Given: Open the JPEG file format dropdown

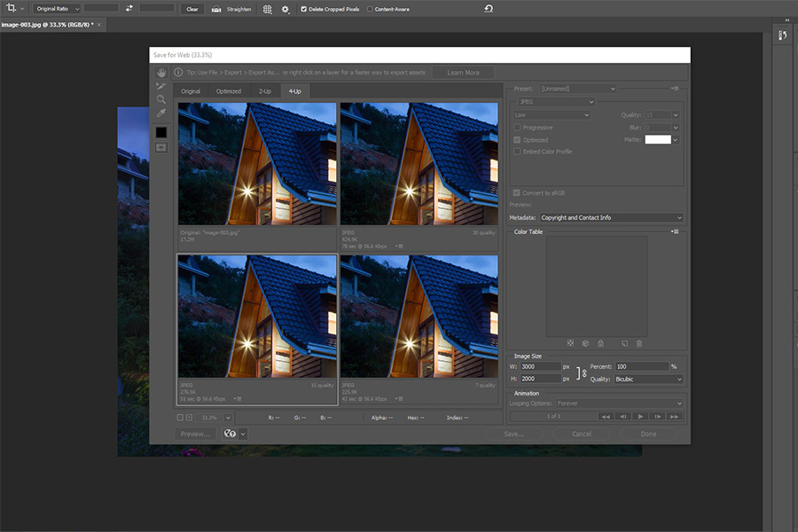Looking at the screenshot, I should 557,102.
